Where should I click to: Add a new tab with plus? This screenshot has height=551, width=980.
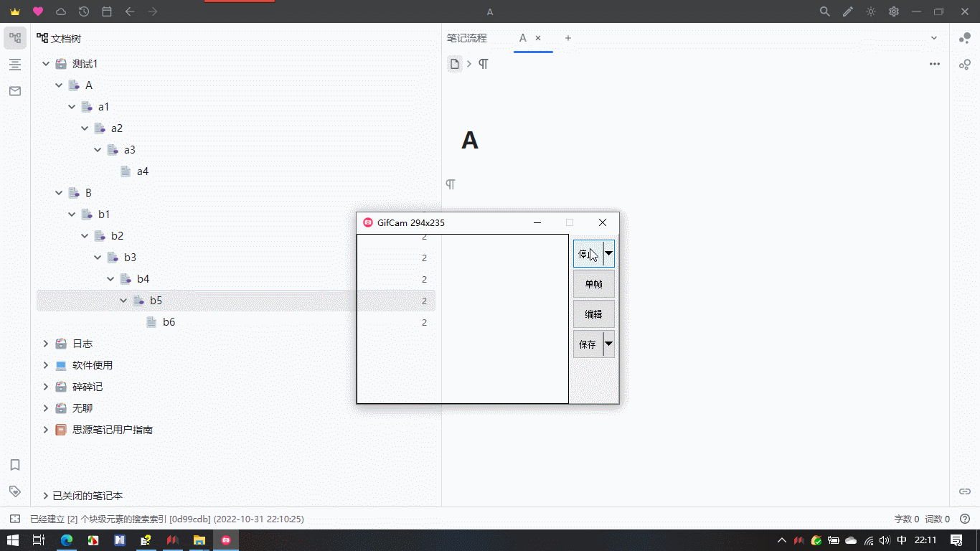(x=568, y=38)
